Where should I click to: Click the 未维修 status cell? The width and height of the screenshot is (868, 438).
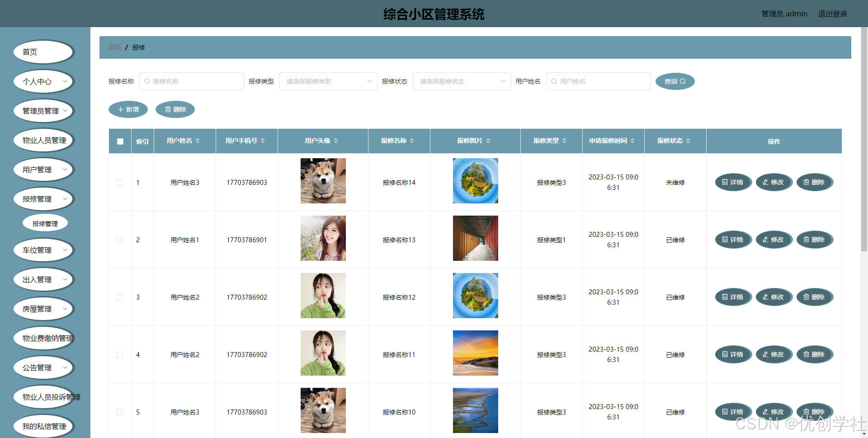(675, 183)
